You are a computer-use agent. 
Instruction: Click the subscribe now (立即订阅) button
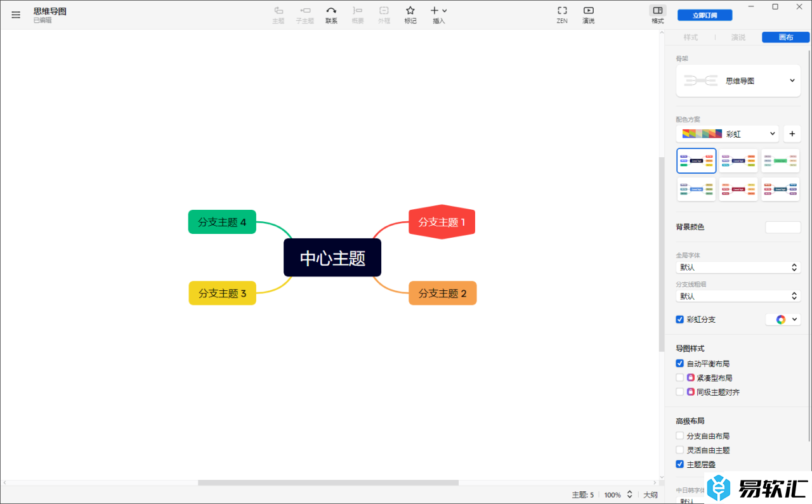[705, 15]
